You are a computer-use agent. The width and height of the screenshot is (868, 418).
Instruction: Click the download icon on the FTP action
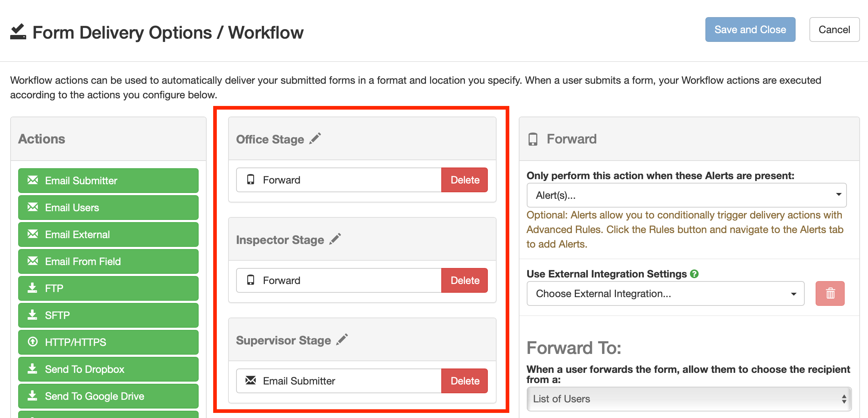tap(32, 288)
